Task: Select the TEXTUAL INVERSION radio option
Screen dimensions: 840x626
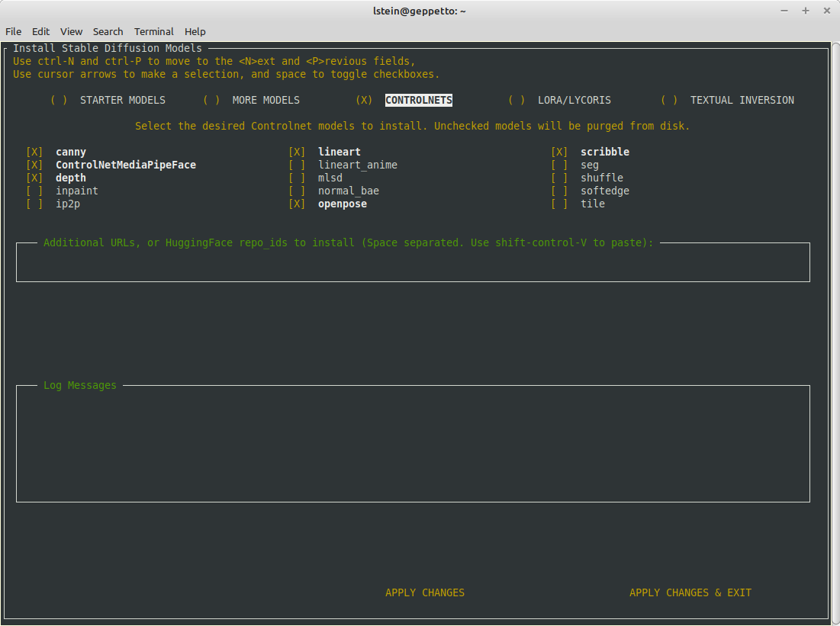Action: (669, 100)
